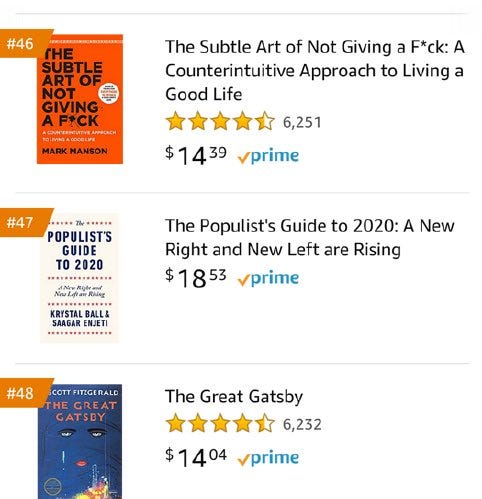View the 6,251 reviews count
This screenshot has width=482, height=499.
point(302,122)
